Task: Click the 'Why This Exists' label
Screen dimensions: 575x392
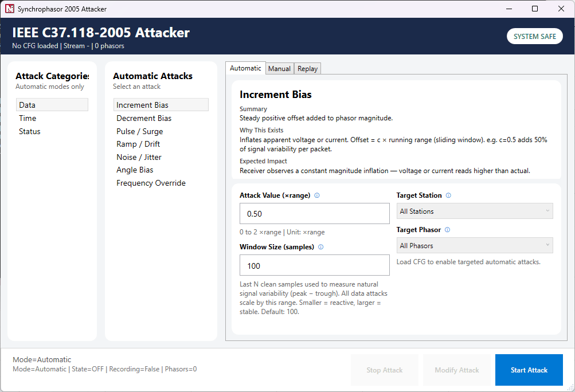Action: point(261,130)
